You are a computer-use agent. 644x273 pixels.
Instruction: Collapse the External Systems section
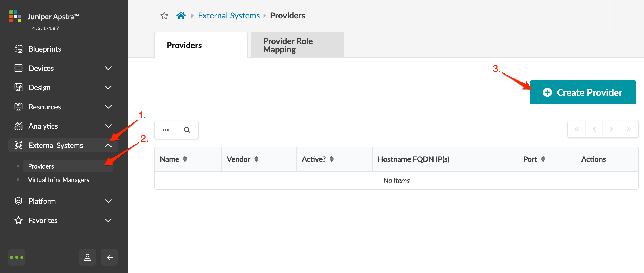click(x=108, y=145)
